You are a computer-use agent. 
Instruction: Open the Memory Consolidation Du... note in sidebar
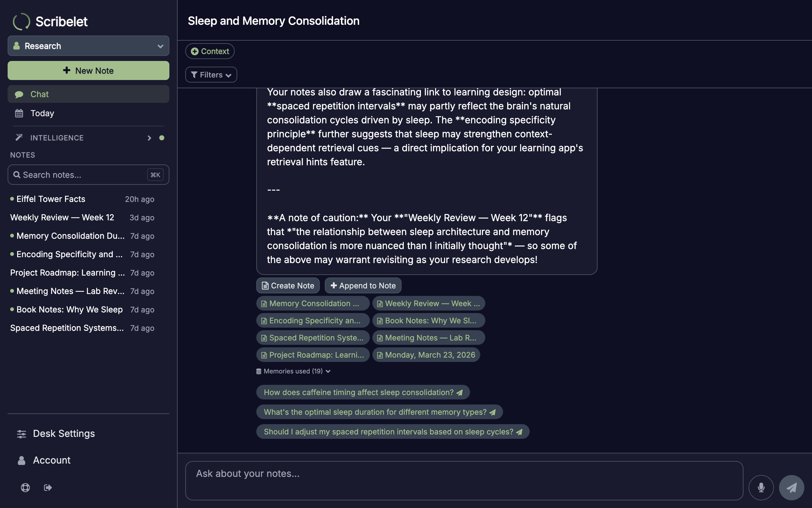[82, 236]
